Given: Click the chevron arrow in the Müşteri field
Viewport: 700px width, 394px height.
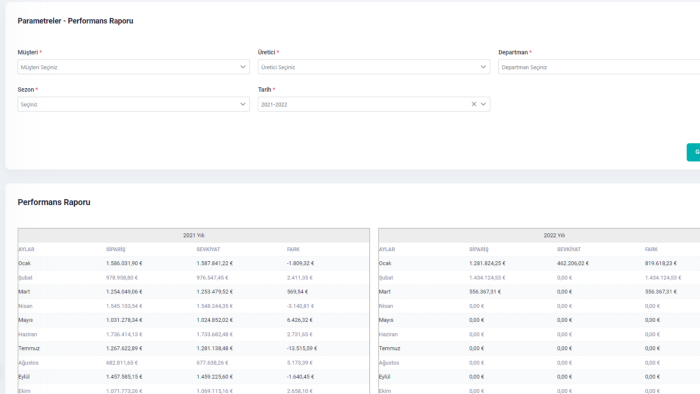Looking at the screenshot, I should click(243, 67).
